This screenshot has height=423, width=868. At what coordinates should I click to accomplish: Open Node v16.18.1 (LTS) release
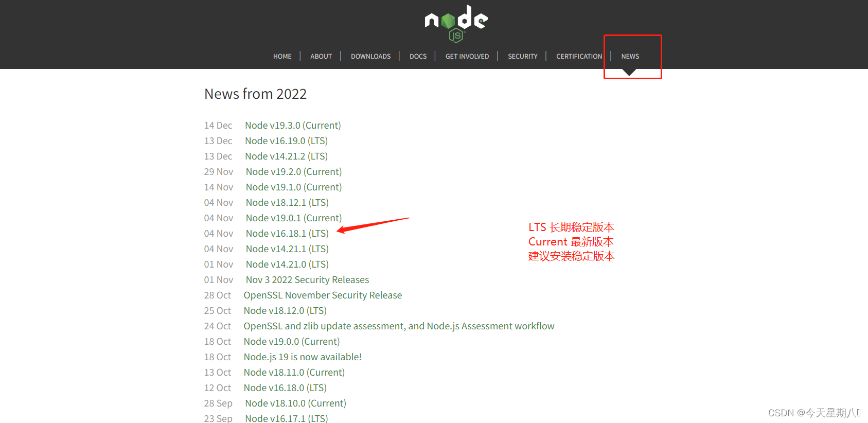[x=287, y=234]
